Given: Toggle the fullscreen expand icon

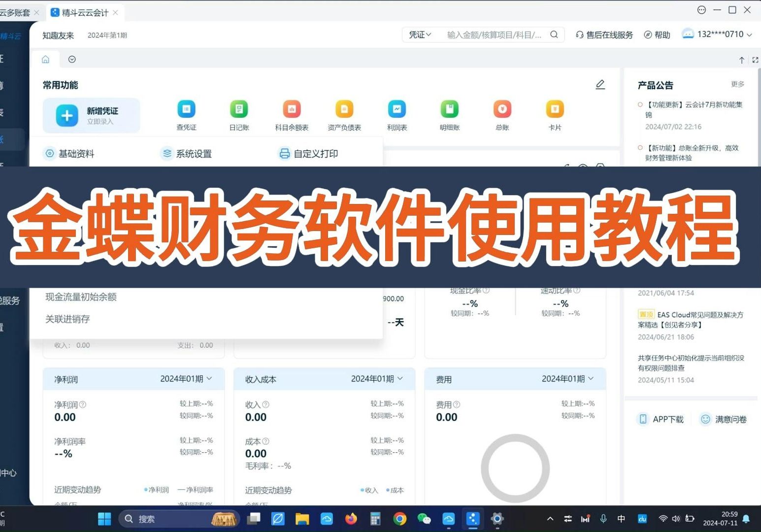Looking at the screenshot, I should (756, 60).
